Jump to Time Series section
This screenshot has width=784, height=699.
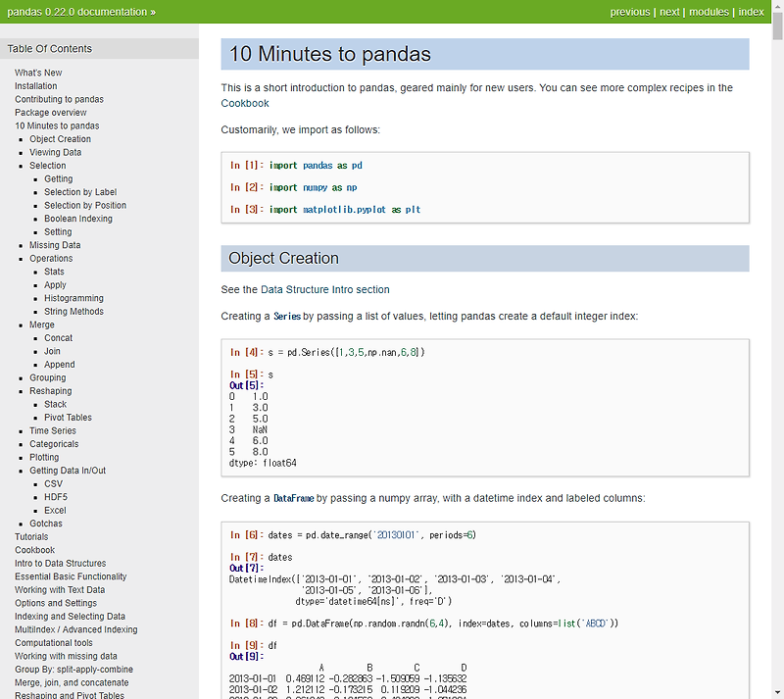(53, 430)
